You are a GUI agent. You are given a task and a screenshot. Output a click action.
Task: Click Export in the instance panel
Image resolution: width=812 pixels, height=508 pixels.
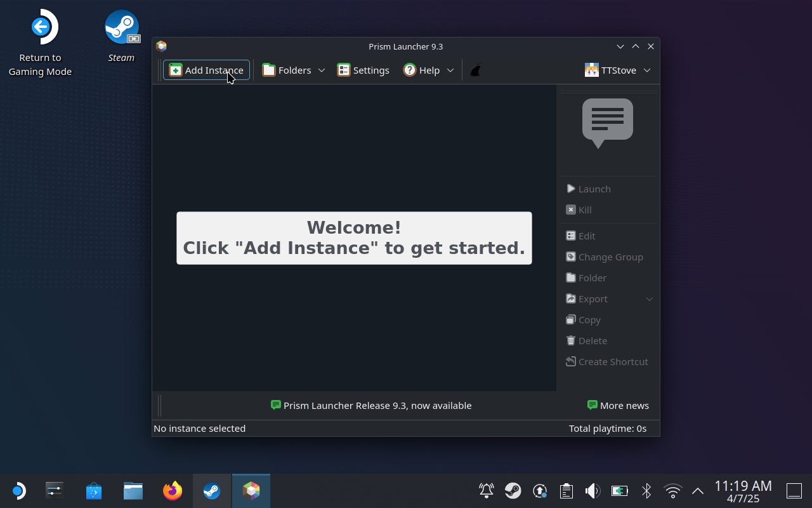tap(587, 298)
